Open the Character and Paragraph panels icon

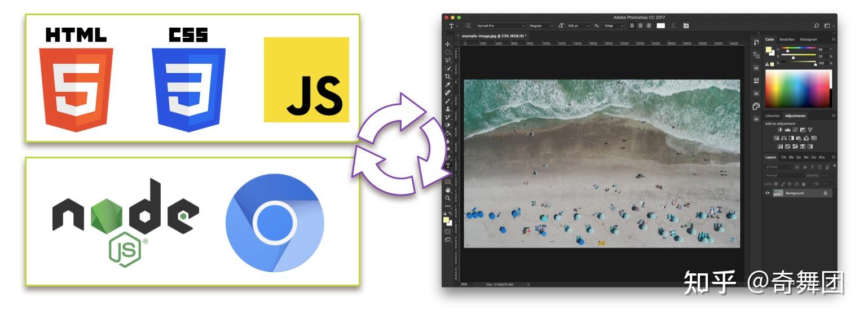(686, 26)
